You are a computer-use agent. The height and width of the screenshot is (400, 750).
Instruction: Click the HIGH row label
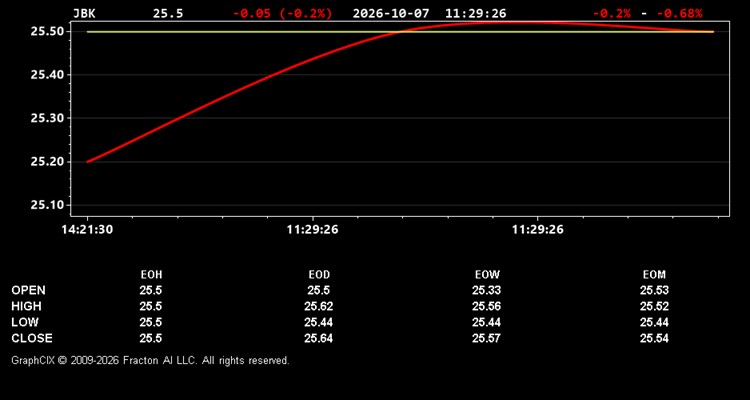(x=26, y=306)
